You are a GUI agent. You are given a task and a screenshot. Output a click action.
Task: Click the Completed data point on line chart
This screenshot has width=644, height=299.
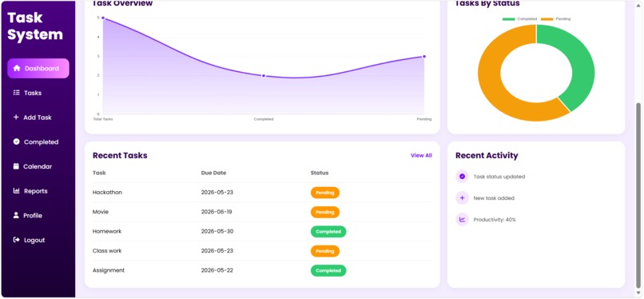click(x=263, y=76)
